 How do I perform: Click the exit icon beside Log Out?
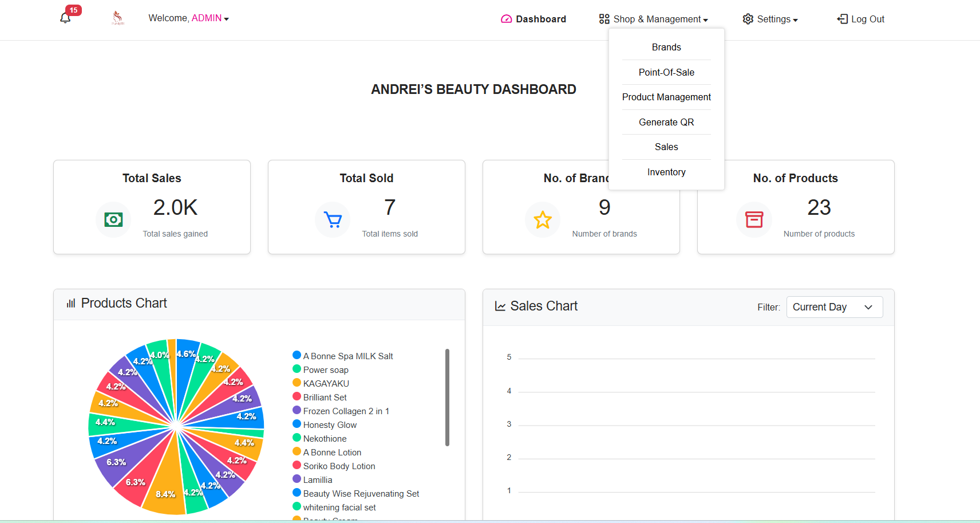(841, 19)
